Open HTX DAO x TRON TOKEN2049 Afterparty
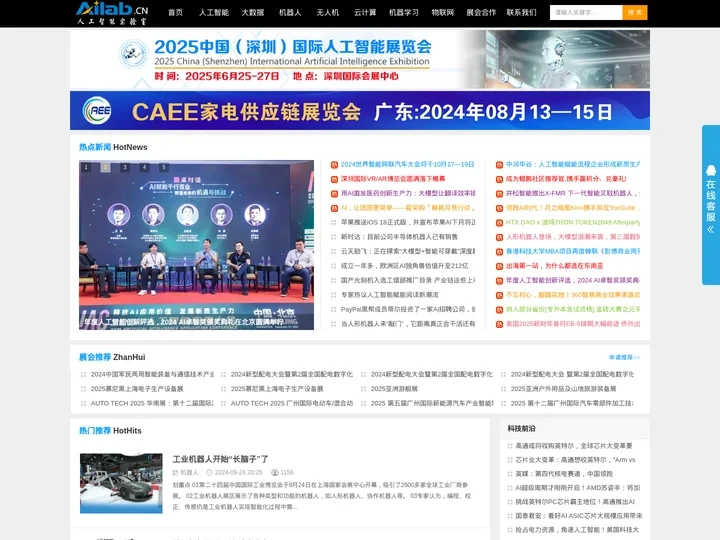The height and width of the screenshot is (540, 720). coord(573,222)
